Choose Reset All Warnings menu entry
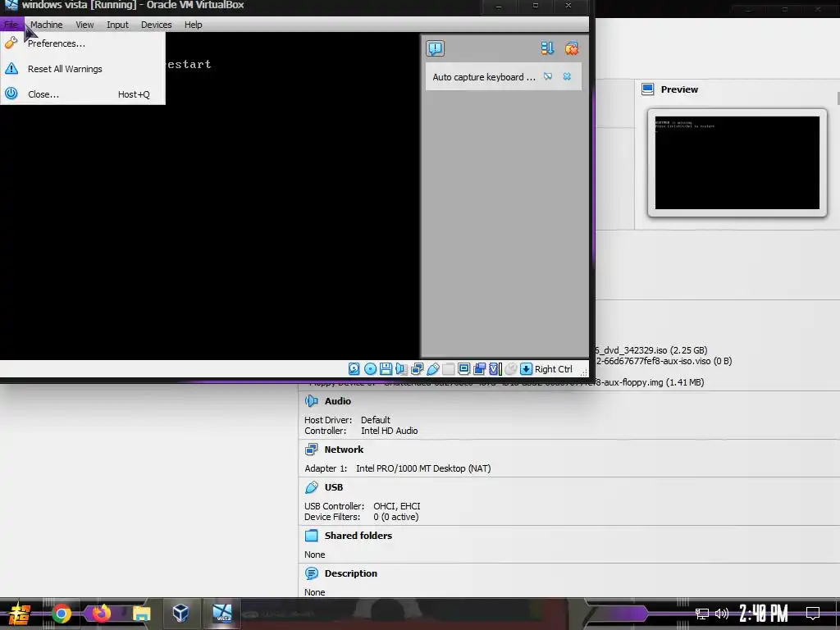The image size is (840, 630). click(x=65, y=69)
